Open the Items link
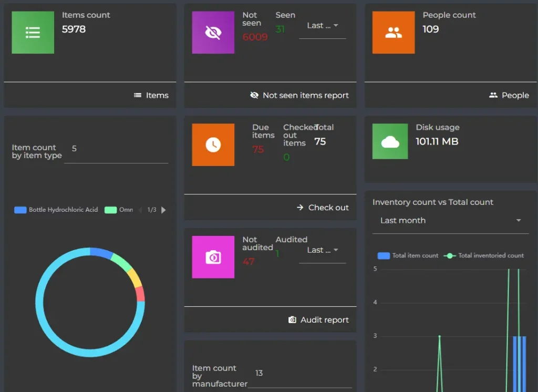This screenshot has height=392, width=538. point(151,95)
